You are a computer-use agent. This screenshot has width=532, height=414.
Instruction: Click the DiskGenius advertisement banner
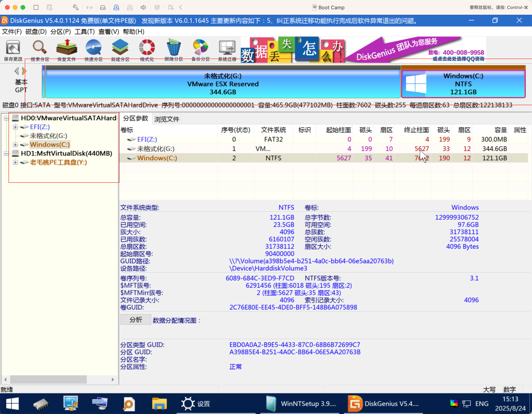[363, 50]
